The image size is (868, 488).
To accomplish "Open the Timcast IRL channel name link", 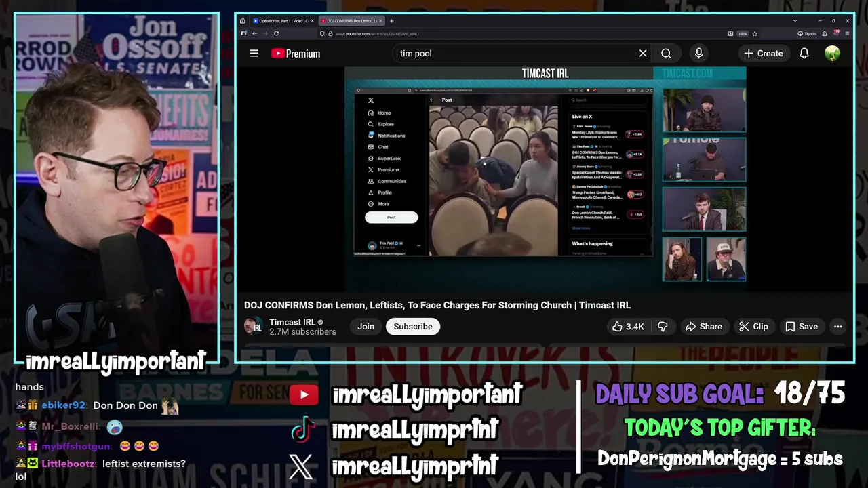I will pos(292,322).
